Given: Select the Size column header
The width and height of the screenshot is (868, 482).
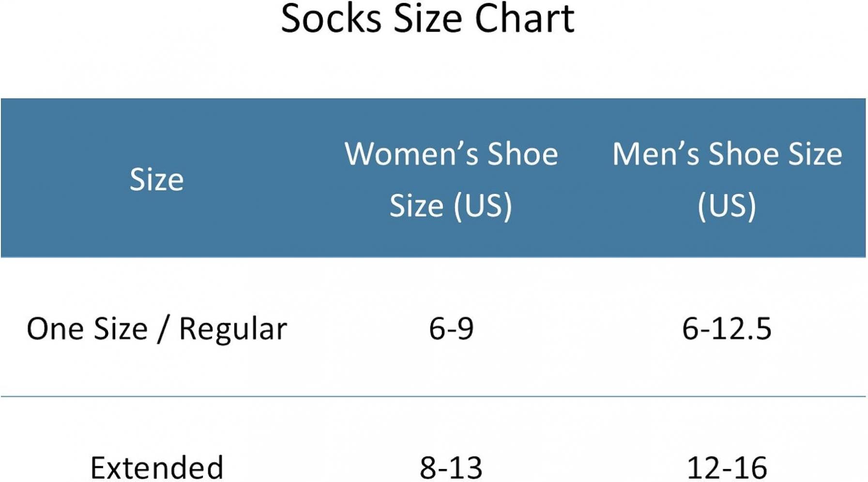Looking at the screenshot, I should [157, 180].
